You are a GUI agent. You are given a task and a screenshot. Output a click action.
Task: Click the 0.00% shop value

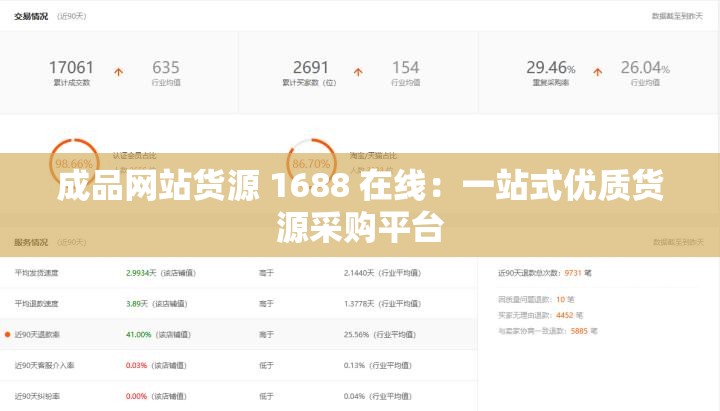pos(136,396)
